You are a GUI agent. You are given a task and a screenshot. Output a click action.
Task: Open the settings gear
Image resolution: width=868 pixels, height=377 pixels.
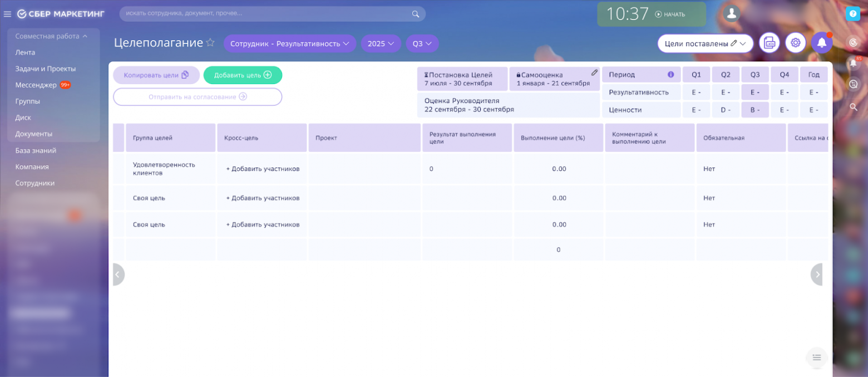click(796, 42)
